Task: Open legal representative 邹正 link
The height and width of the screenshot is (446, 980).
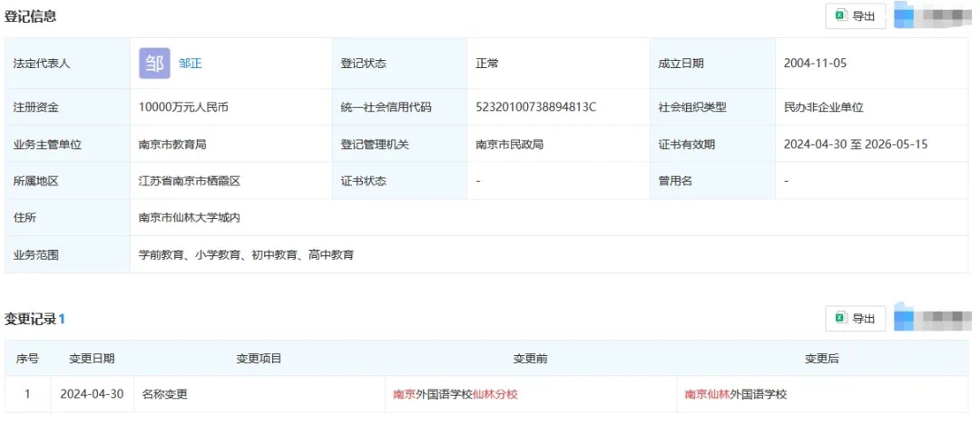Action: [x=190, y=64]
